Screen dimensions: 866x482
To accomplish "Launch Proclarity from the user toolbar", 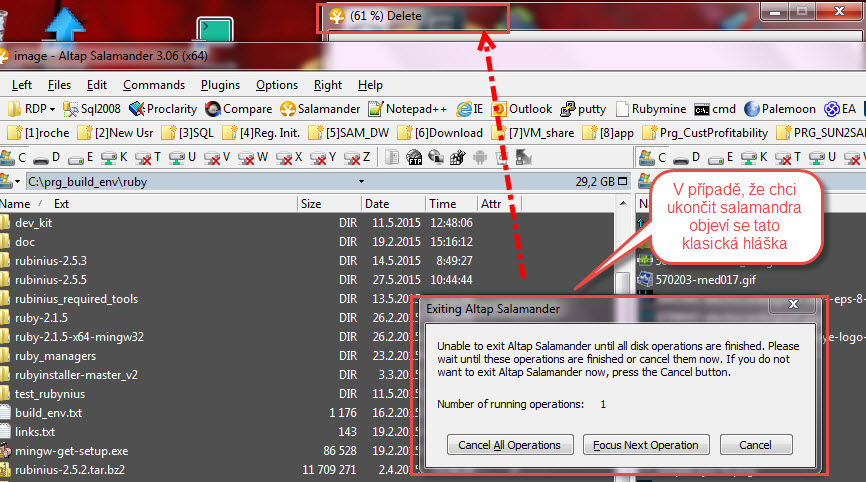I will click(x=163, y=109).
